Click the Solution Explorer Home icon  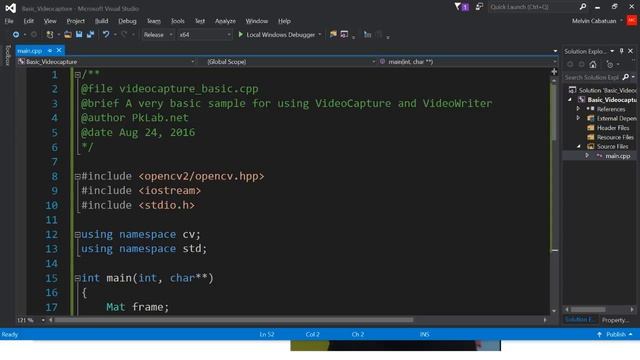tap(593, 64)
